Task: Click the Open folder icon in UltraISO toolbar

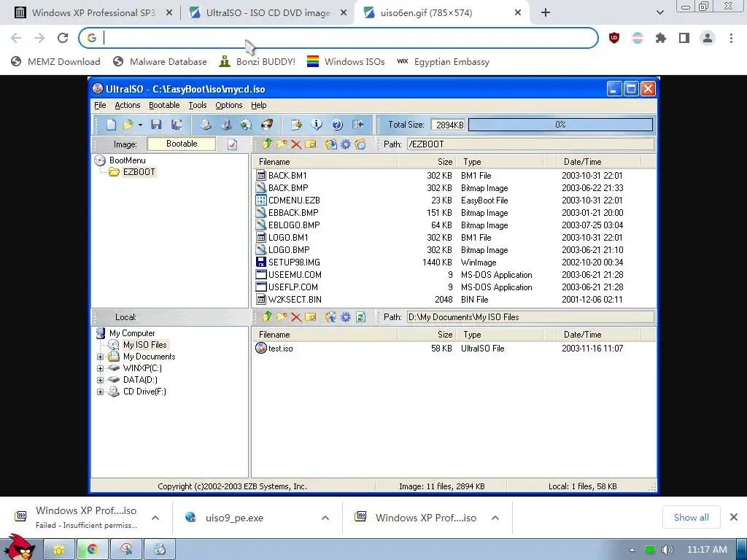Action: point(128,125)
